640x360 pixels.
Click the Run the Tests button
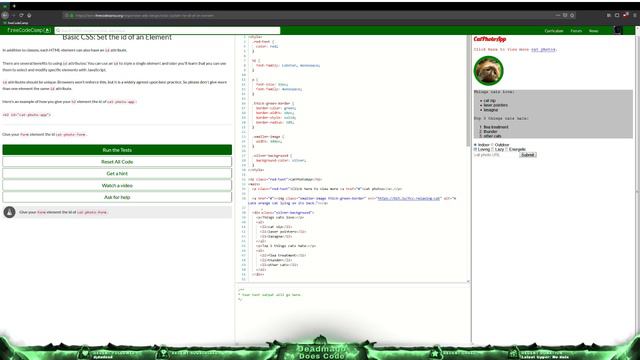point(117,150)
